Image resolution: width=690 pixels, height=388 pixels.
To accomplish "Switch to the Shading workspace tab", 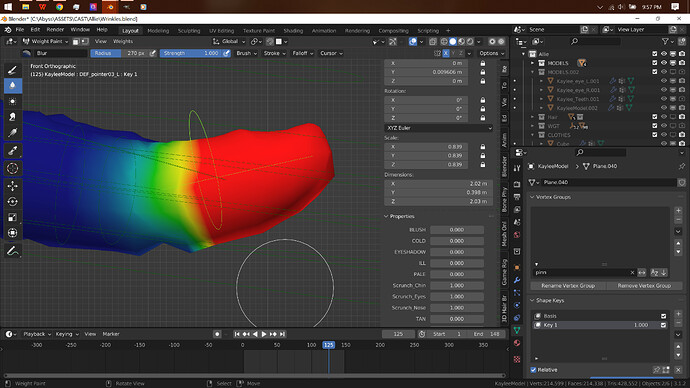I will [x=293, y=31].
